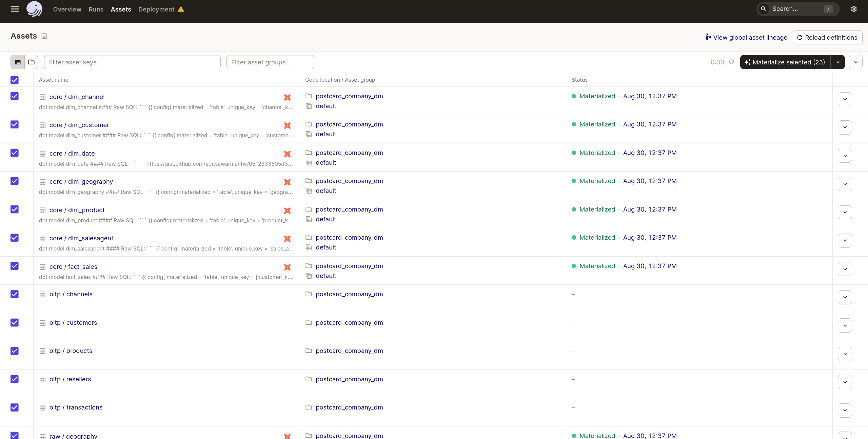Open the settings gear icon
The image size is (868, 439).
click(854, 9)
